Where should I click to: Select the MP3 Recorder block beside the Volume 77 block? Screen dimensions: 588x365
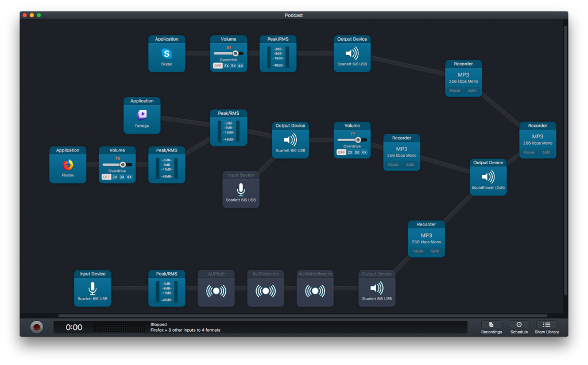tap(401, 153)
